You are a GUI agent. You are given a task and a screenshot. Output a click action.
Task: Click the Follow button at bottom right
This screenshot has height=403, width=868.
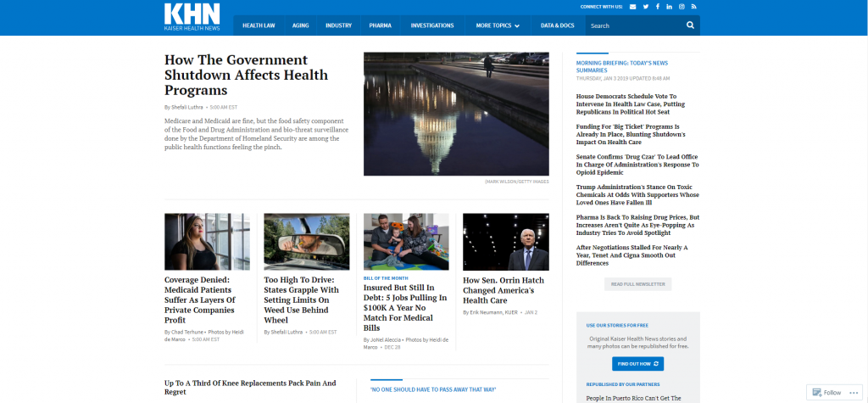(x=826, y=393)
